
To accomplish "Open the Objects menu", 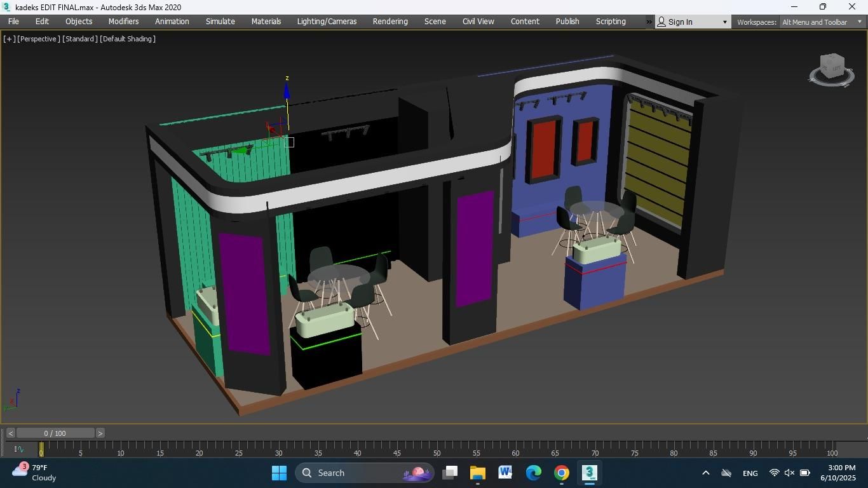I will click(79, 22).
